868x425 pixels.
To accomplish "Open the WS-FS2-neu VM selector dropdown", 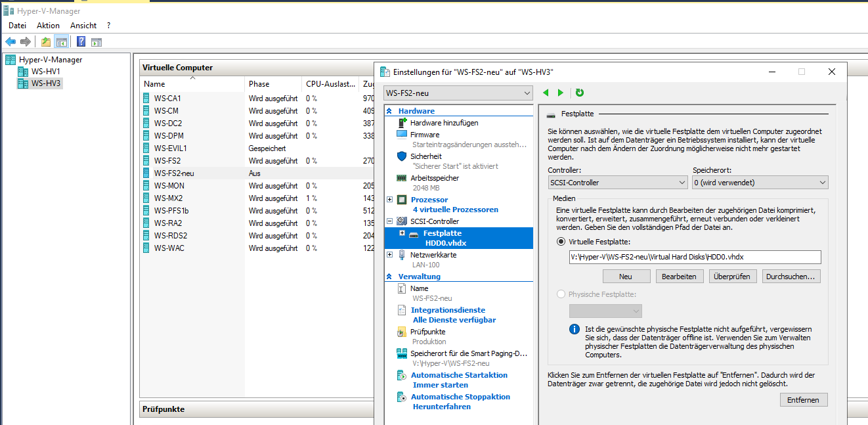I will tap(458, 93).
